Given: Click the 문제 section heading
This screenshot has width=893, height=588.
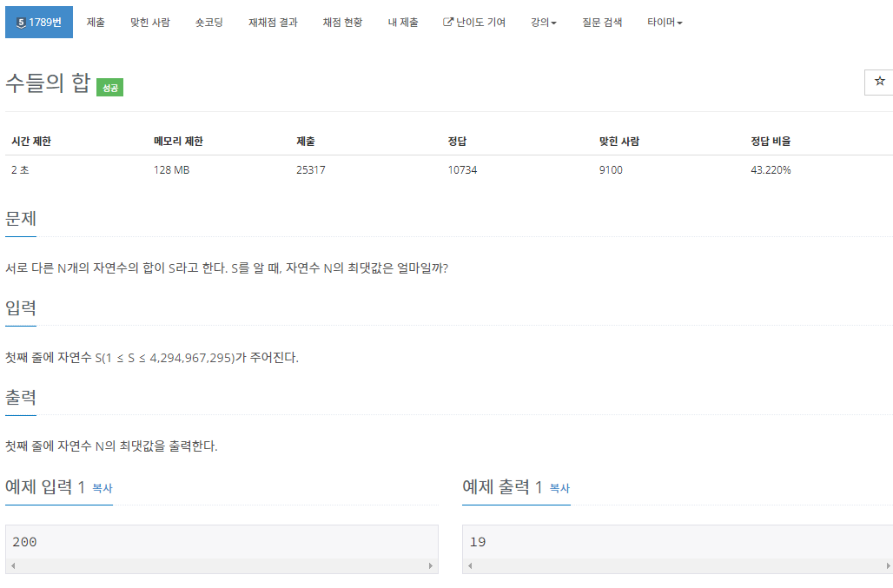Looking at the screenshot, I should pyautogui.click(x=21, y=219).
